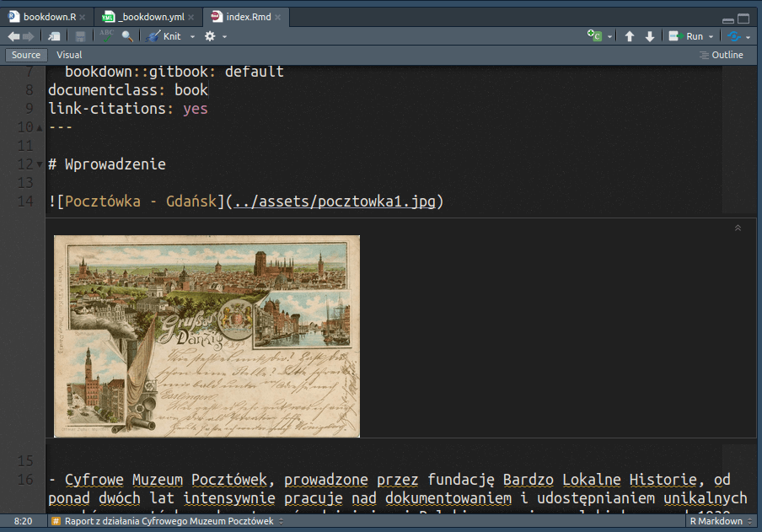762x532 pixels.
Task: Switch editor to Source mode
Action: tap(26, 55)
